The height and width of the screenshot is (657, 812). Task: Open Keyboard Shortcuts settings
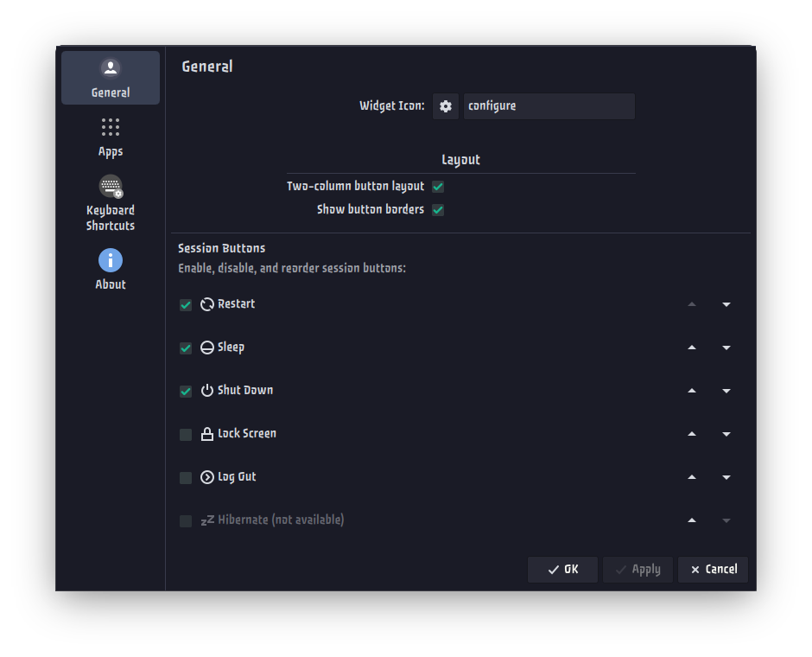[111, 202]
